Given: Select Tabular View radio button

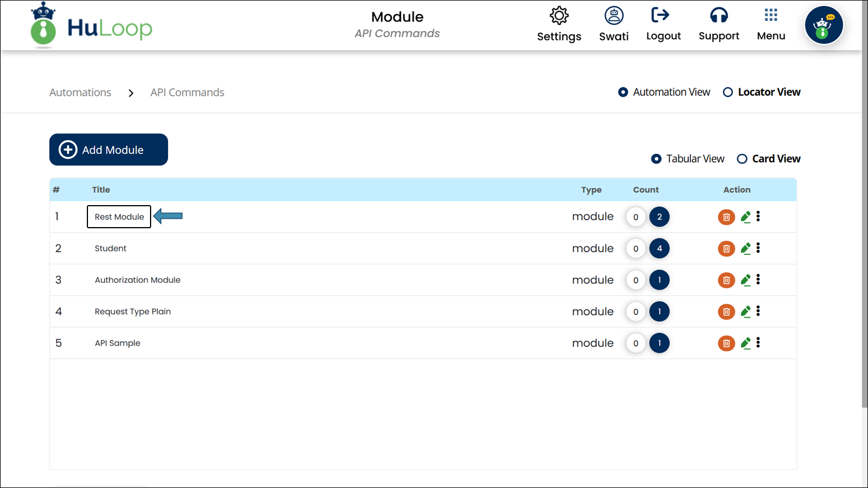Looking at the screenshot, I should tap(656, 159).
